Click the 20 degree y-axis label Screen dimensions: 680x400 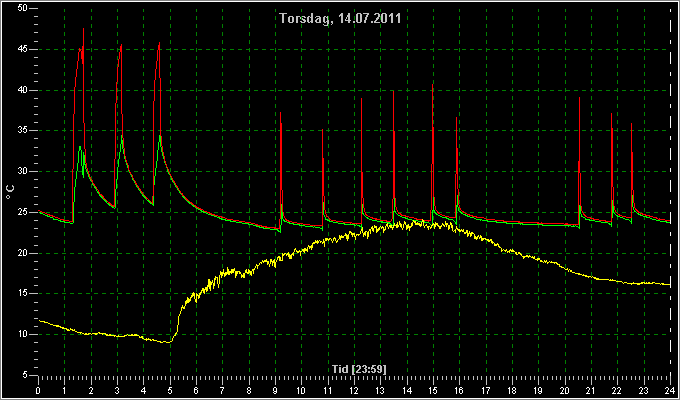[23, 253]
